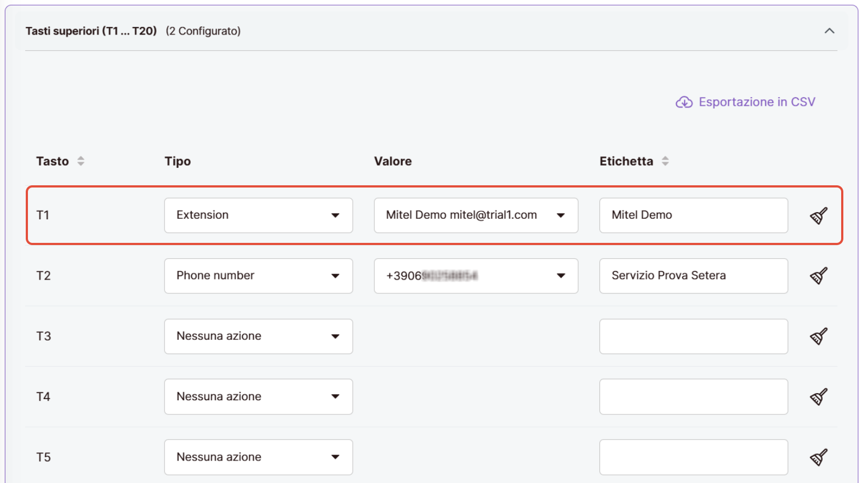Open the T3 Nessuna azione dropdown

(x=258, y=336)
